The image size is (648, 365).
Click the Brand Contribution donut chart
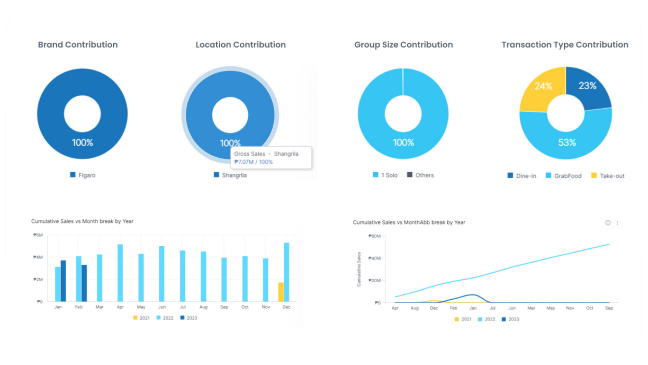click(82, 114)
